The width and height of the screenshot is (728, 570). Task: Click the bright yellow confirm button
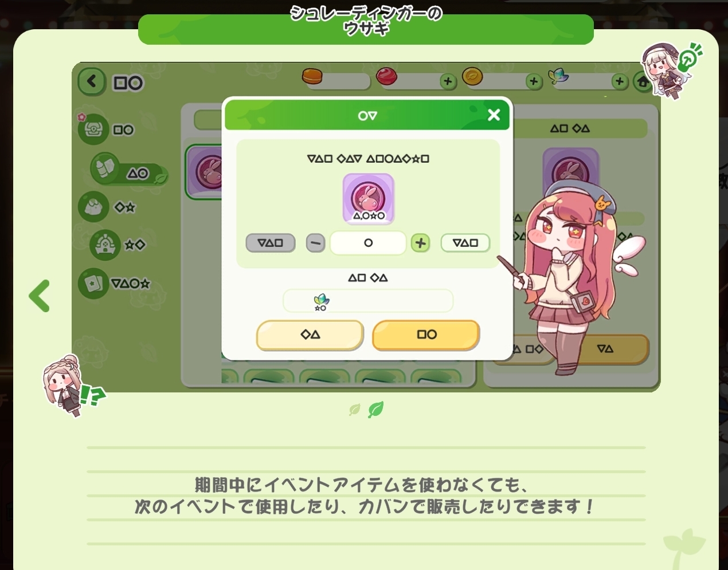pos(426,335)
